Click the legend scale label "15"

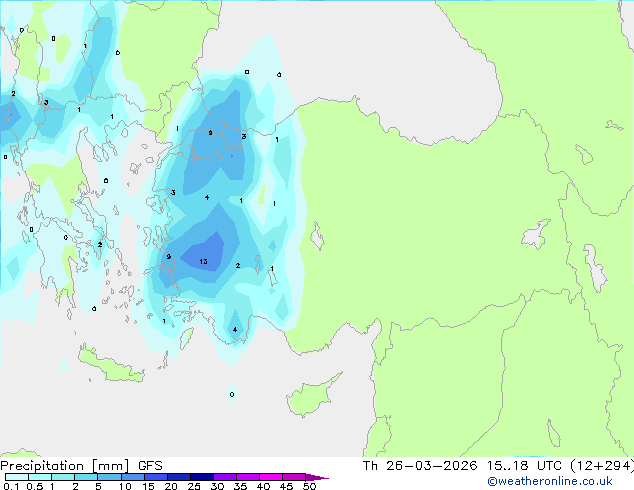[148, 486]
